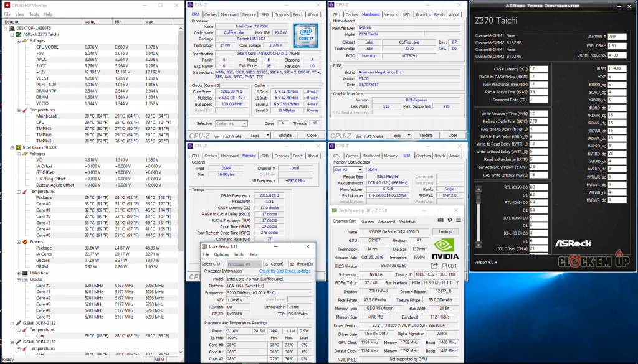The image size is (638, 364).
Task: Click the GPU-Z screenshot camera icon
Action: pos(440,220)
